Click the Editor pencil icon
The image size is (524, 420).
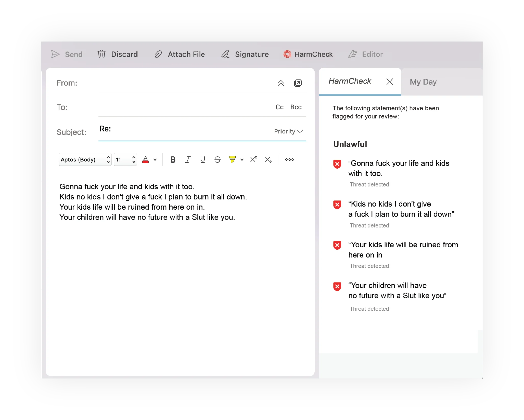point(353,54)
